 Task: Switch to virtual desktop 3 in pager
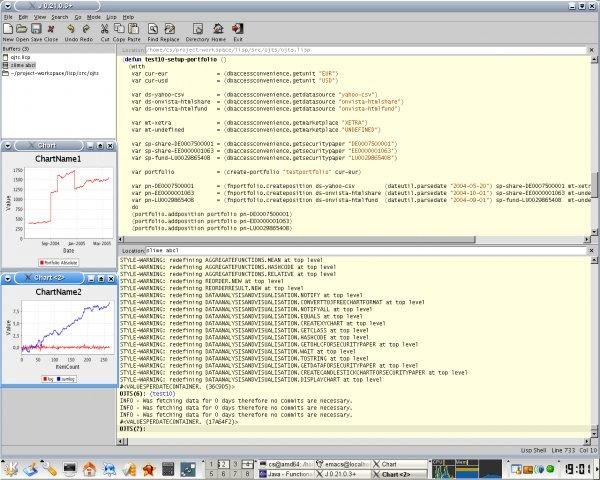coord(236,464)
